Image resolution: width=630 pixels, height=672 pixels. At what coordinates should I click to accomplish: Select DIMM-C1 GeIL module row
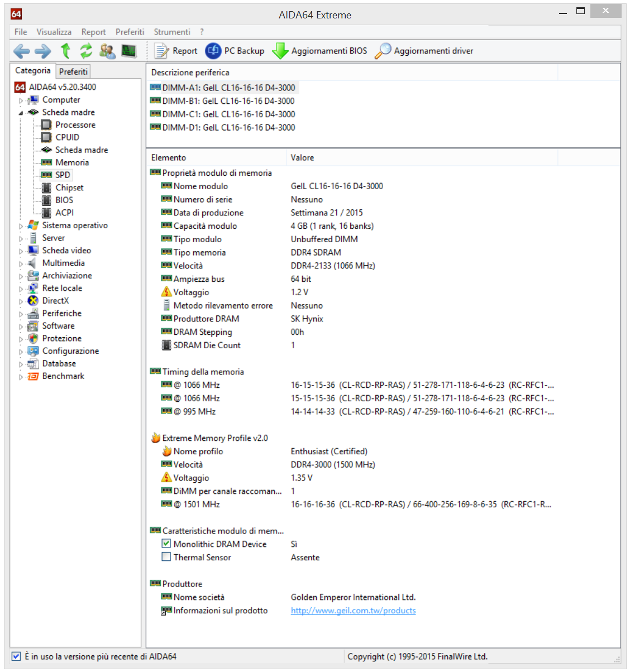pos(223,114)
